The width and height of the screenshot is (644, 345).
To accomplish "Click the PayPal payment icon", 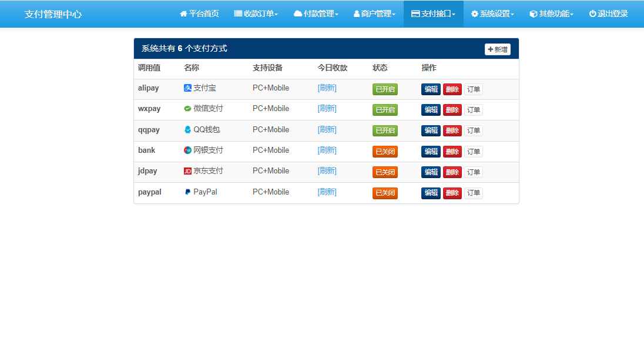I will 188,192.
